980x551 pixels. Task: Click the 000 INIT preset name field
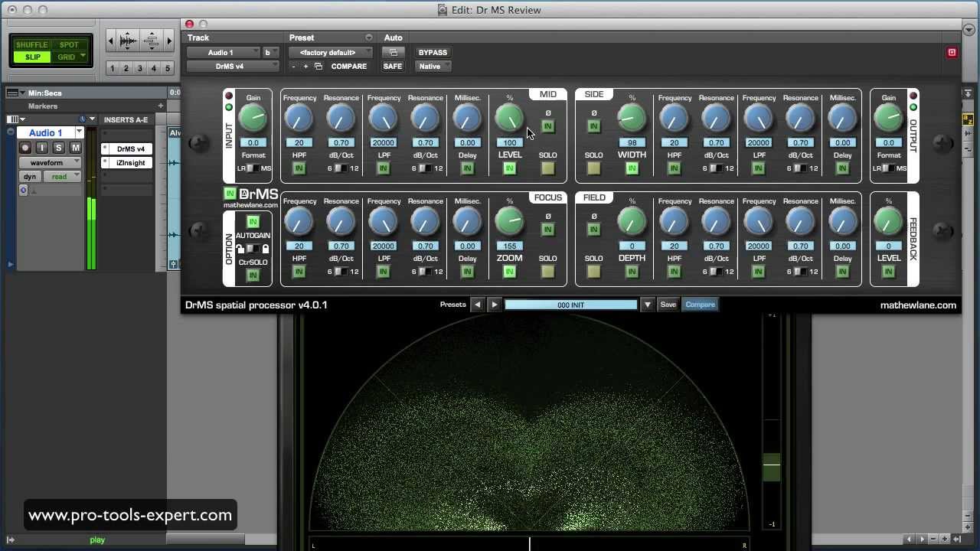pyautogui.click(x=571, y=305)
